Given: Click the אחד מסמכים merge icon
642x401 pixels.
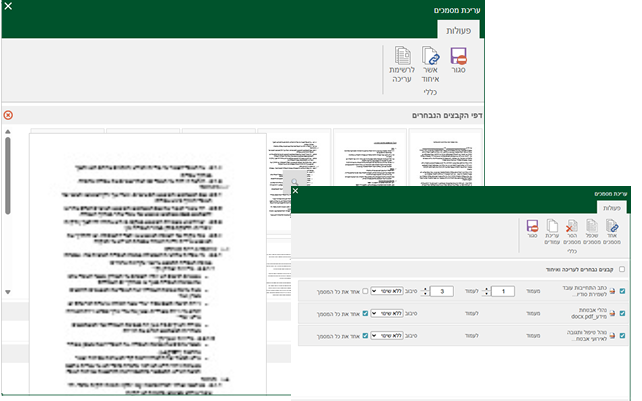Looking at the screenshot, I should coord(612,226).
